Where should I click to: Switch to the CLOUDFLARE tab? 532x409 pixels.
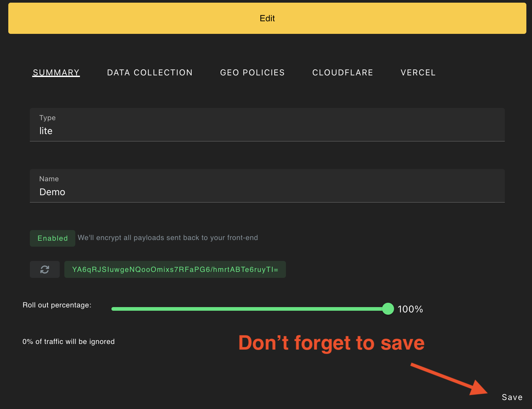pos(342,72)
